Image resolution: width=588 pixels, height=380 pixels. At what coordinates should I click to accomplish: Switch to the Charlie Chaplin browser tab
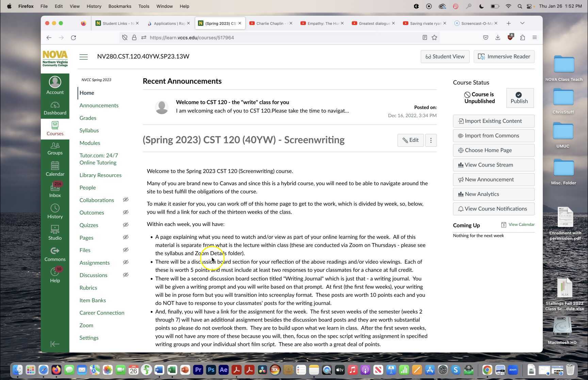(269, 23)
